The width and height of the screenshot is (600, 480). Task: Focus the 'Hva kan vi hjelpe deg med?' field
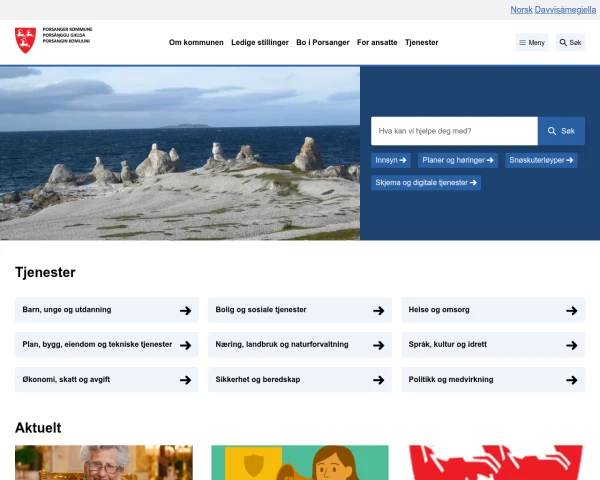coord(454,131)
